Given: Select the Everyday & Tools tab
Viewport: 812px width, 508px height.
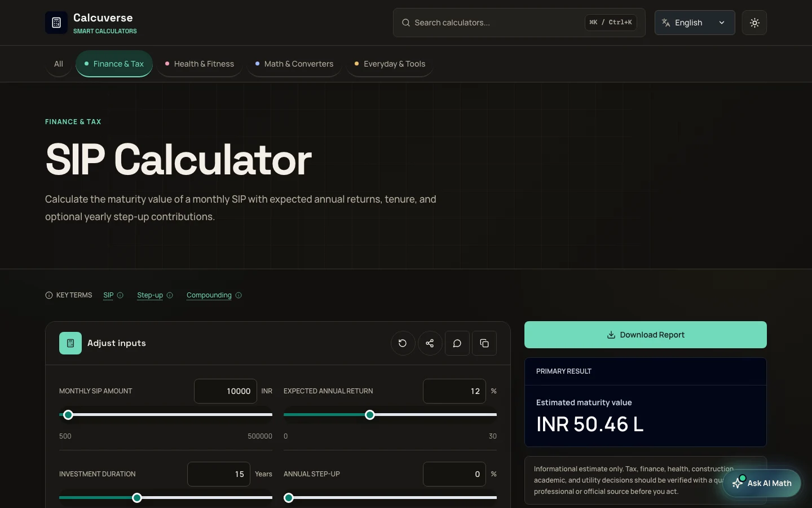Looking at the screenshot, I should coord(390,64).
